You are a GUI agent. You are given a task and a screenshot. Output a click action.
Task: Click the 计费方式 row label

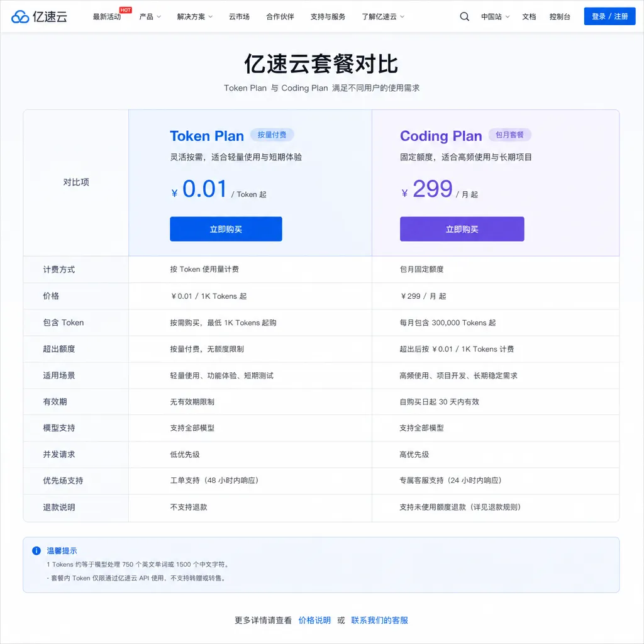point(58,269)
